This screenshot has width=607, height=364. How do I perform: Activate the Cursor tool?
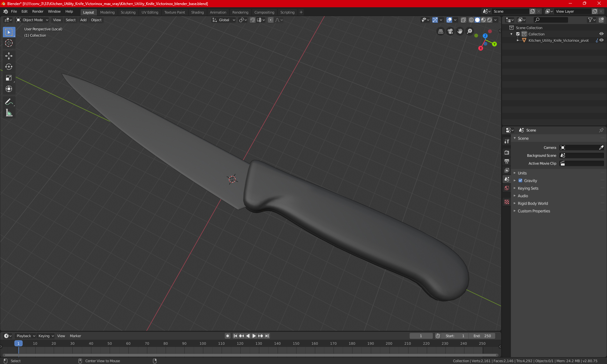point(9,43)
